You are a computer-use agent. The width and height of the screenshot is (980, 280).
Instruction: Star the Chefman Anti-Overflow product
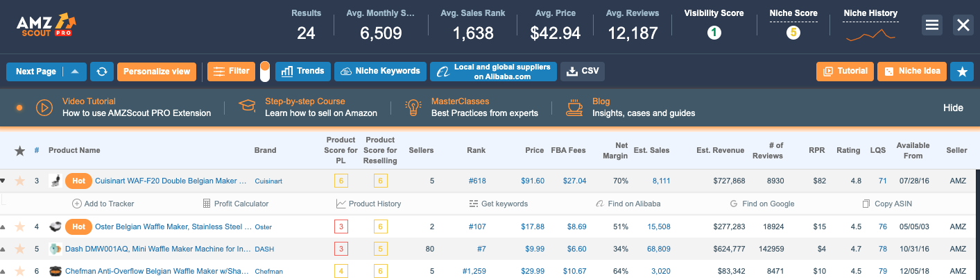point(19,271)
